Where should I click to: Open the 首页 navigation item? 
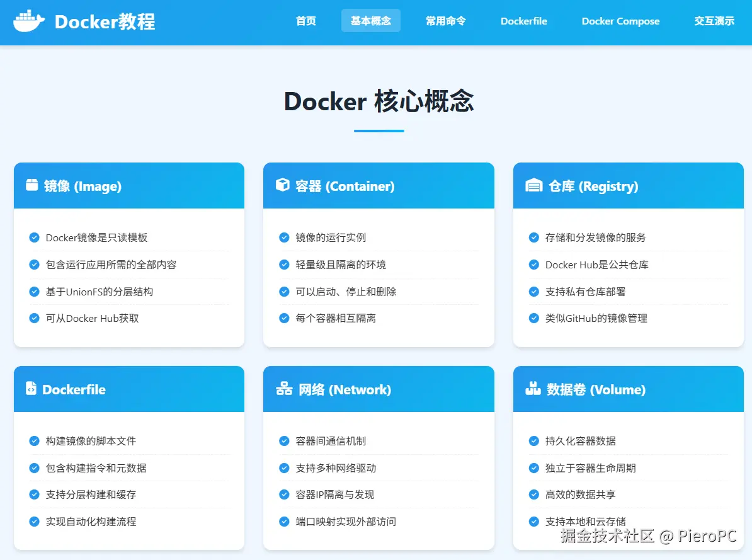306,21
